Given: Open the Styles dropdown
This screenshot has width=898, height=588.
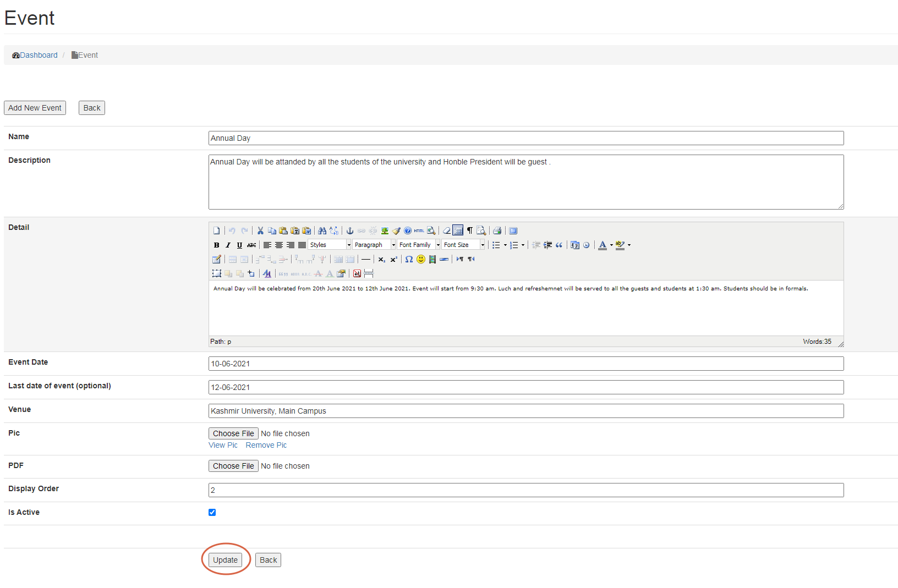Looking at the screenshot, I should point(330,245).
